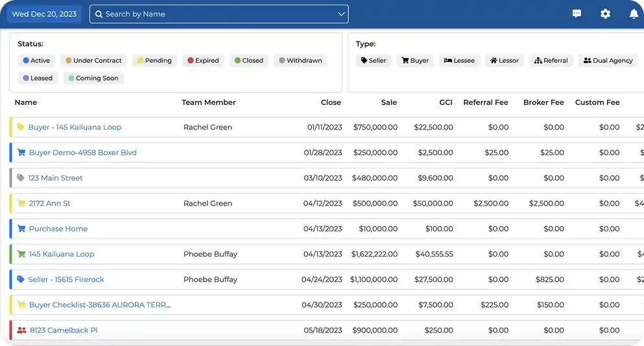
Task: Open the Purchase Home transaction link
Action: click(x=58, y=229)
